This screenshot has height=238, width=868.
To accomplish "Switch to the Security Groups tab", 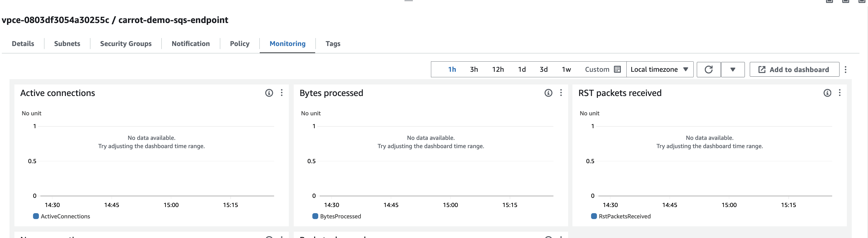I will [x=126, y=44].
